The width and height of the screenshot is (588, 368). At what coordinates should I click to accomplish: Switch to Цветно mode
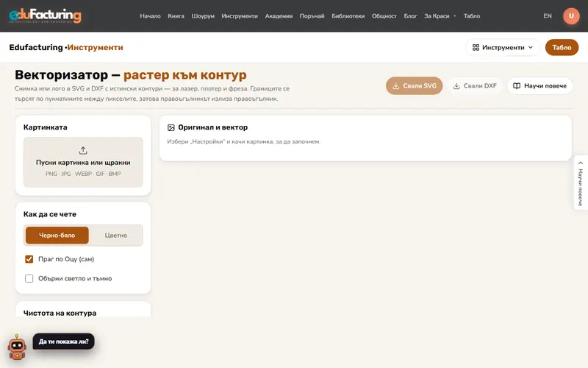click(116, 236)
